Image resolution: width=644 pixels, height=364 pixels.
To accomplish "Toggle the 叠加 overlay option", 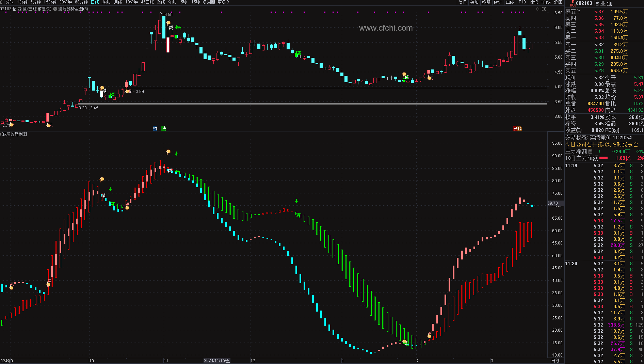I will [x=474, y=2].
